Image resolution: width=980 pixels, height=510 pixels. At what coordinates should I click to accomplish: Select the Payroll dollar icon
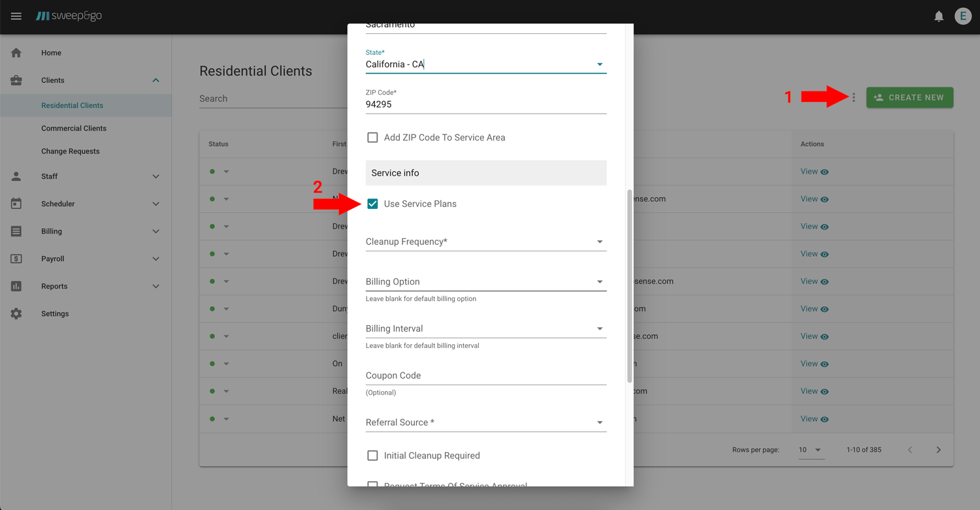[x=16, y=259]
